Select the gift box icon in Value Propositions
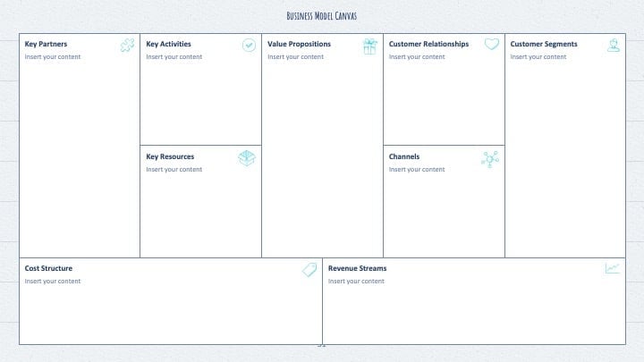Viewport: 644px width, 362px height. [x=370, y=46]
